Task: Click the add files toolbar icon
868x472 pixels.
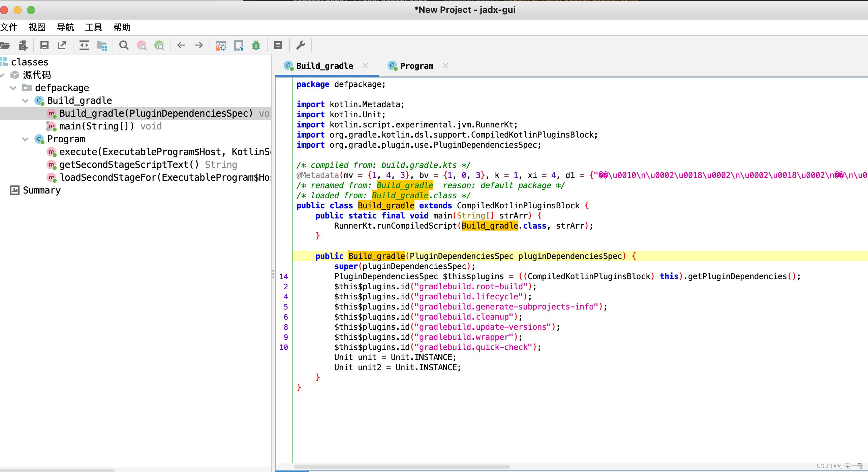Action: pos(23,45)
